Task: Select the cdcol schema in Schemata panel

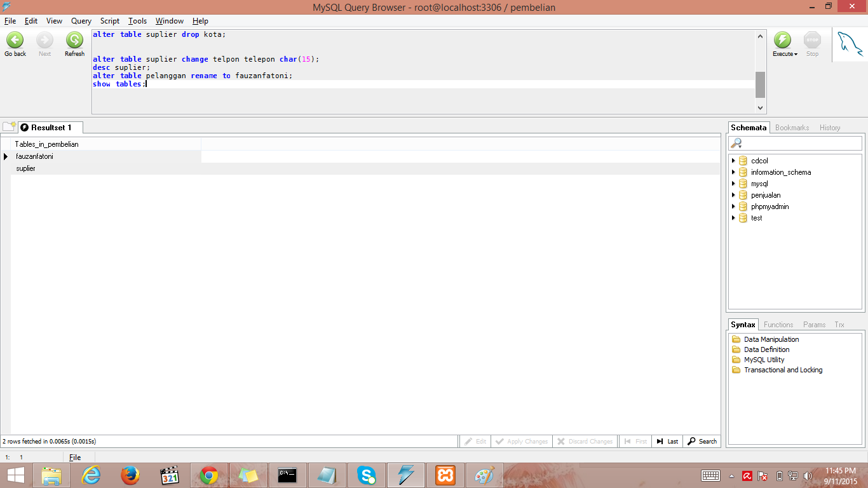Action: [759, 161]
